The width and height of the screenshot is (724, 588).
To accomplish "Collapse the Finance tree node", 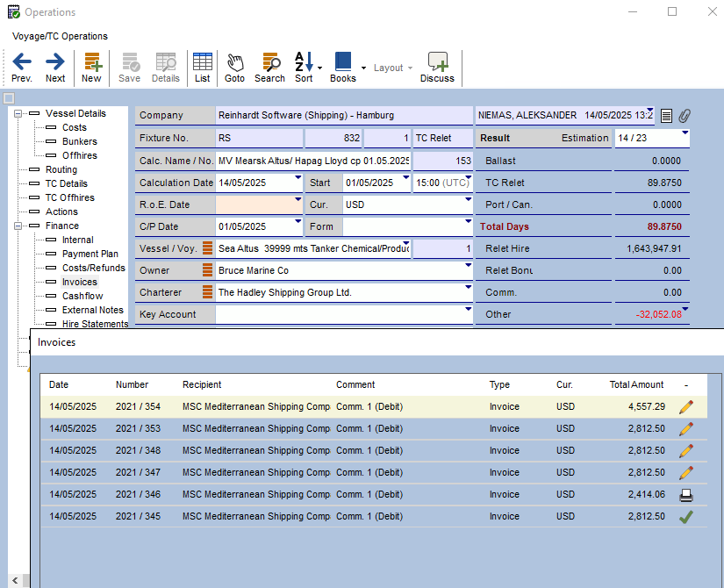I will tap(18, 226).
